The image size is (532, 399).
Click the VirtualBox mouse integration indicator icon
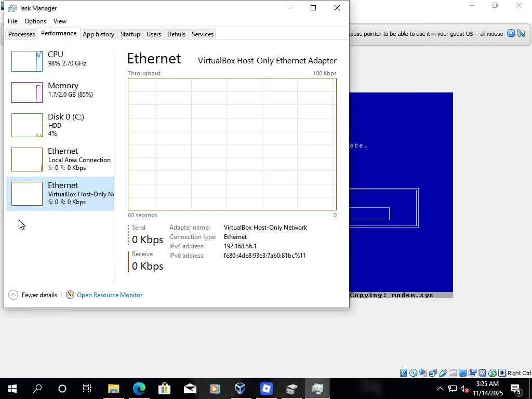(x=493, y=373)
